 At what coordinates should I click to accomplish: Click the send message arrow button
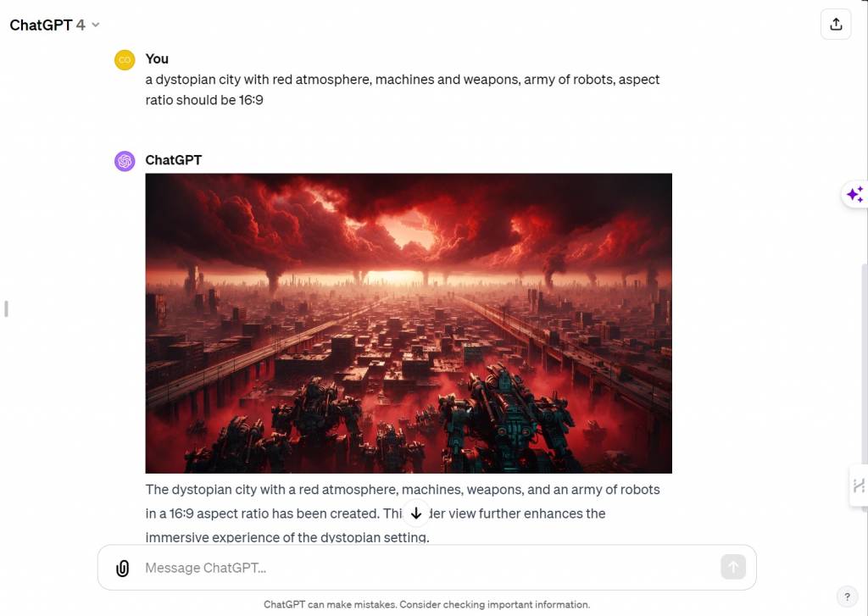pyautogui.click(x=733, y=567)
